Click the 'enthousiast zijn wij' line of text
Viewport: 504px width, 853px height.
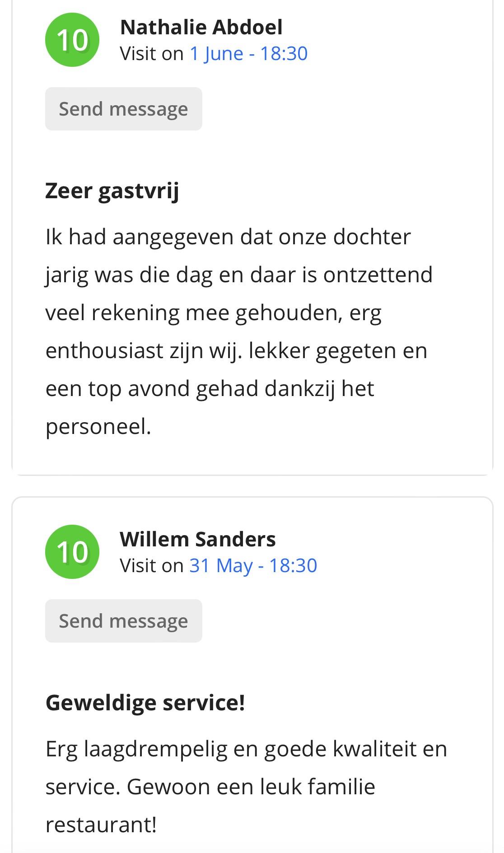[237, 351]
